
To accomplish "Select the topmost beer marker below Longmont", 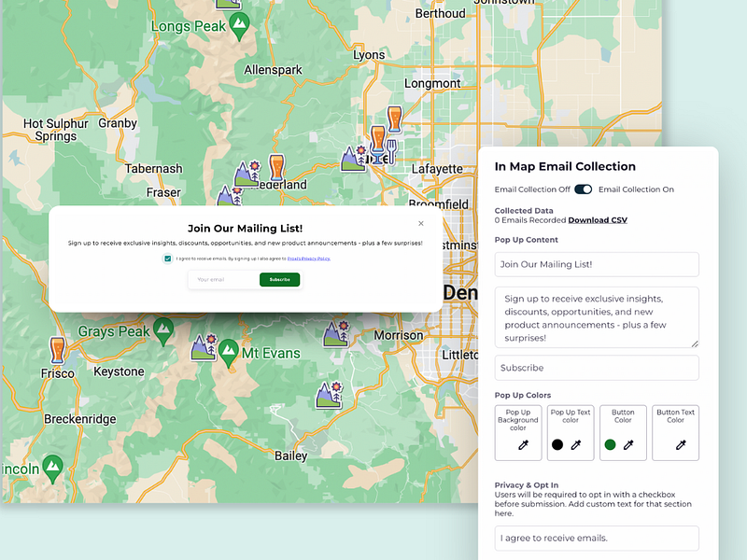I will [x=394, y=119].
